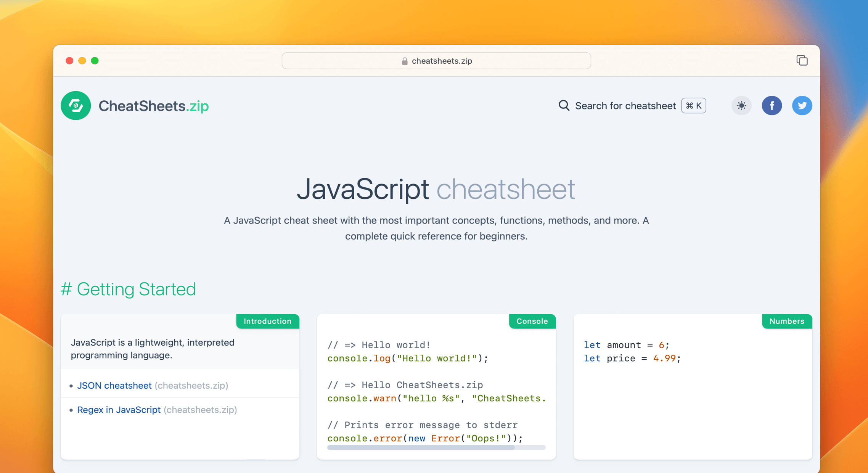Click the sun icon in the header
The image size is (868, 473).
pyautogui.click(x=741, y=106)
